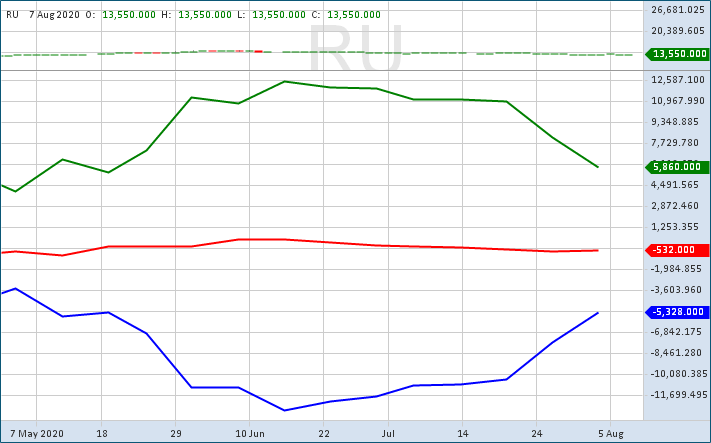The image size is (711, 443).
Task: Click the 12,587.100 scale label
Action: point(678,80)
